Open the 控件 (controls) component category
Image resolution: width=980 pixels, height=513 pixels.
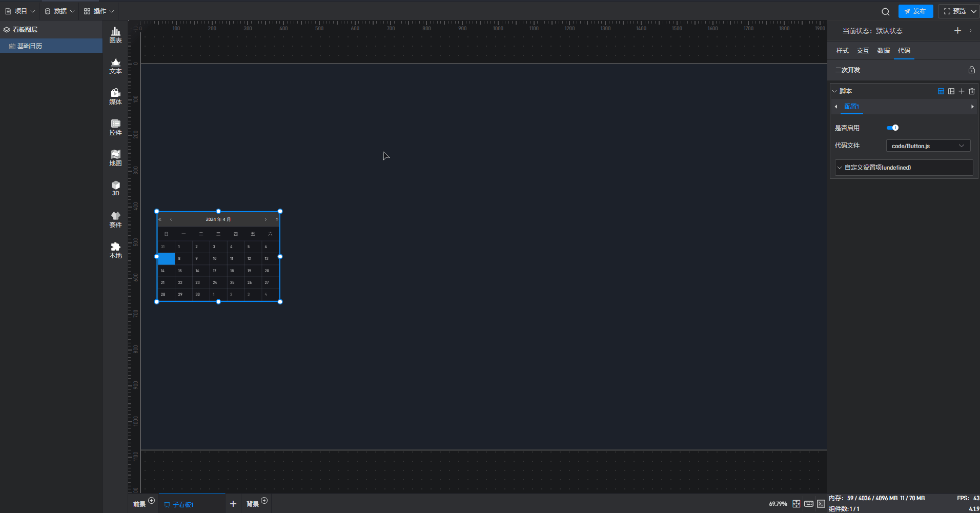point(115,127)
